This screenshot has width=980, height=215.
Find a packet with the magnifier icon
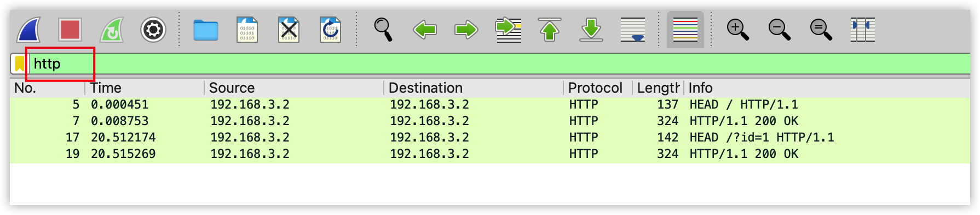pyautogui.click(x=383, y=30)
